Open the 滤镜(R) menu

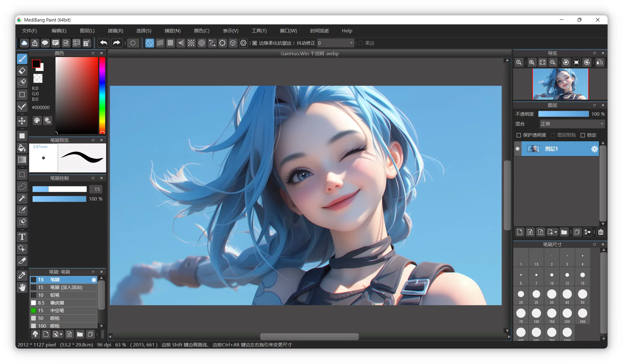pyautogui.click(x=115, y=31)
